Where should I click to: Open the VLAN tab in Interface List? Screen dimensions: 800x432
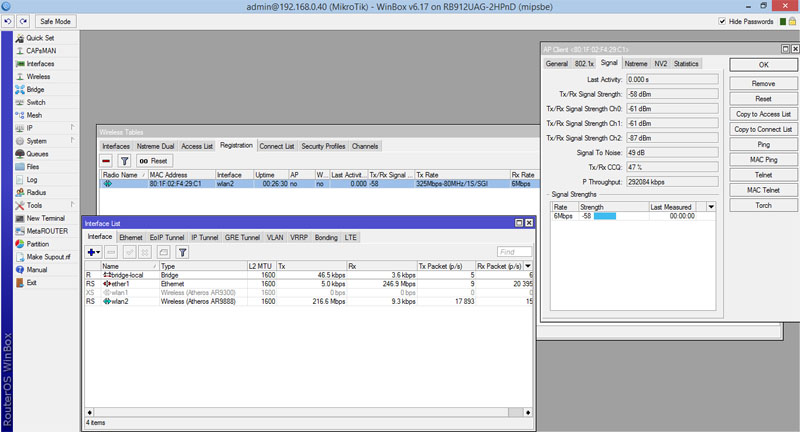pyautogui.click(x=275, y=238)
